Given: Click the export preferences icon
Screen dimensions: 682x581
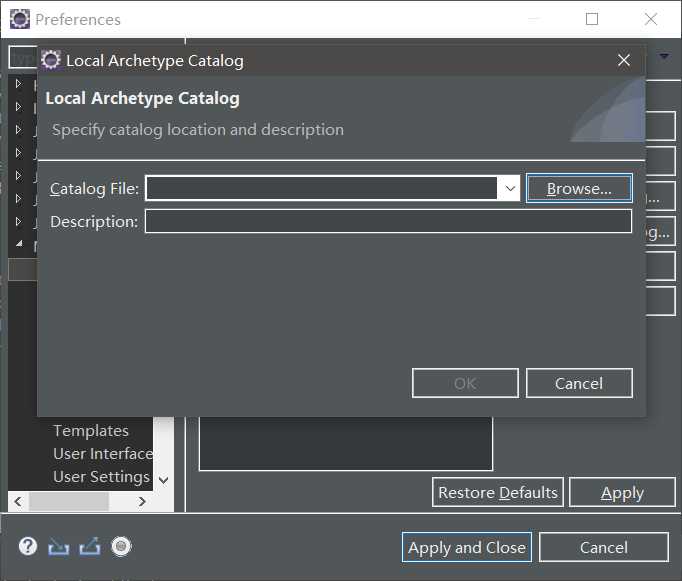Looking at the screenshot, I should tap(90, 547).
